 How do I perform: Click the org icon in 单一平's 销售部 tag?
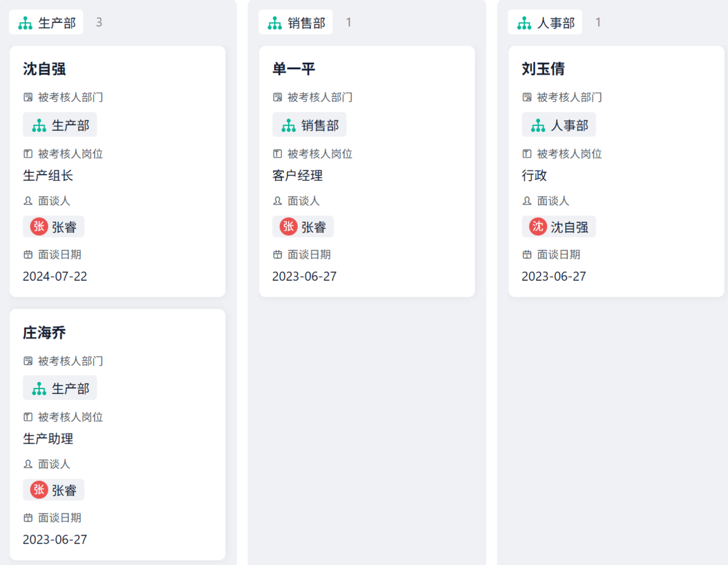point(289,125)
